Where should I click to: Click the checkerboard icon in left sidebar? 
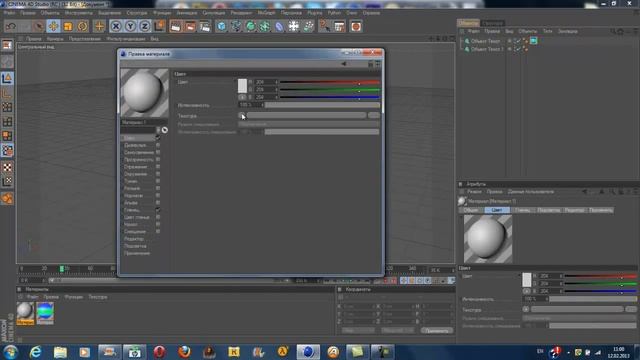coord(7,167)
